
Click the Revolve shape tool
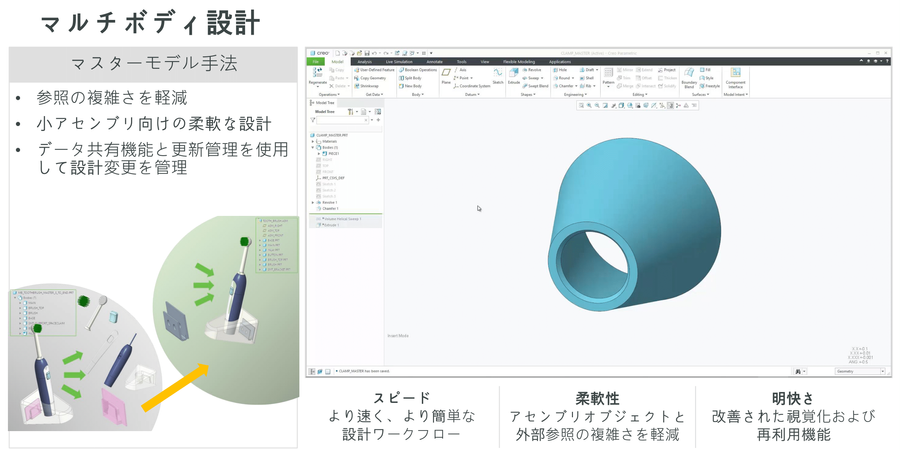pos(534,70)
